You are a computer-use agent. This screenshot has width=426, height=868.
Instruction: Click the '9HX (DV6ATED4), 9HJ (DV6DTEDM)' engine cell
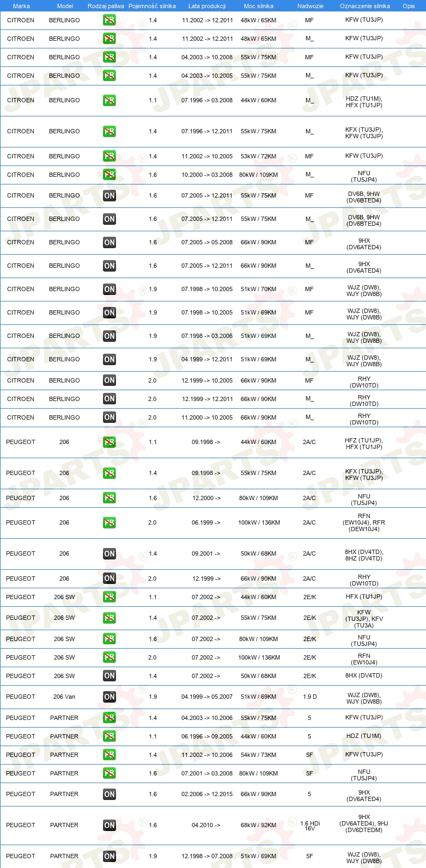tap(364, 823)
